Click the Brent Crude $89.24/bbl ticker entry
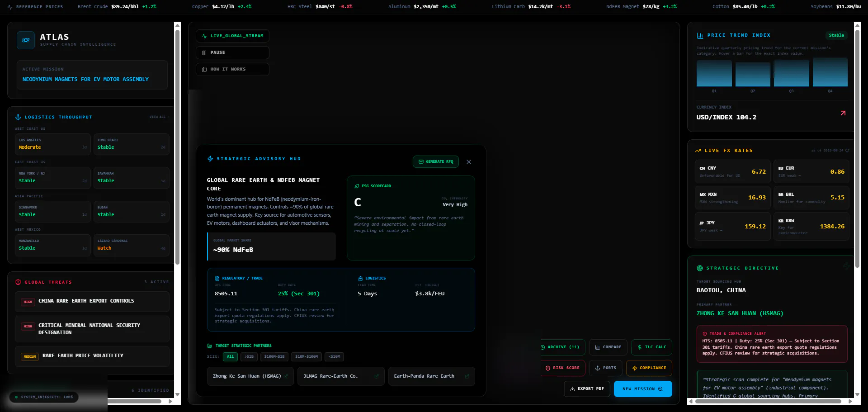The width and height of the screenshot is (868, 412). (x=117, y=7)
